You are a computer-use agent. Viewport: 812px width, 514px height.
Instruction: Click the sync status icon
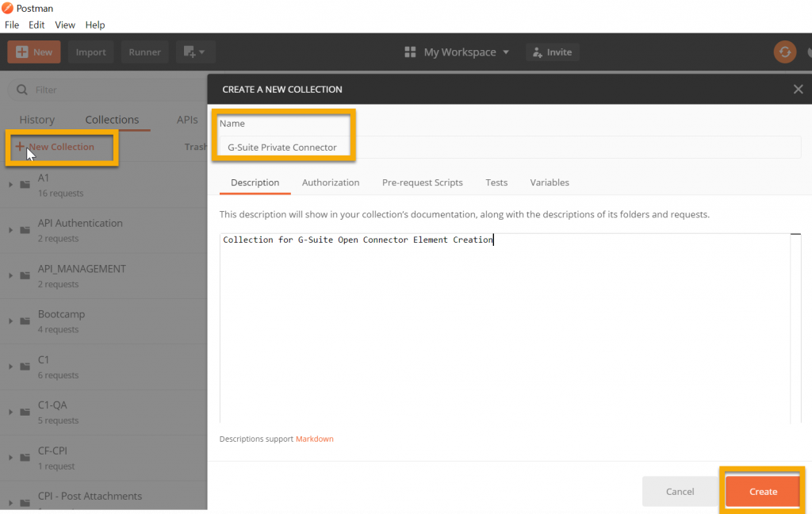coord(785,52)
